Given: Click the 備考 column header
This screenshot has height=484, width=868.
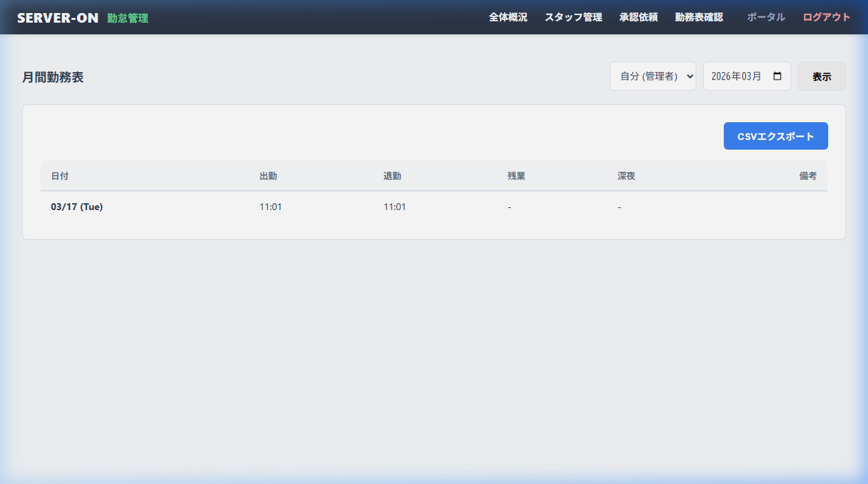Looking at the screenshot, I should pos(808,176).
